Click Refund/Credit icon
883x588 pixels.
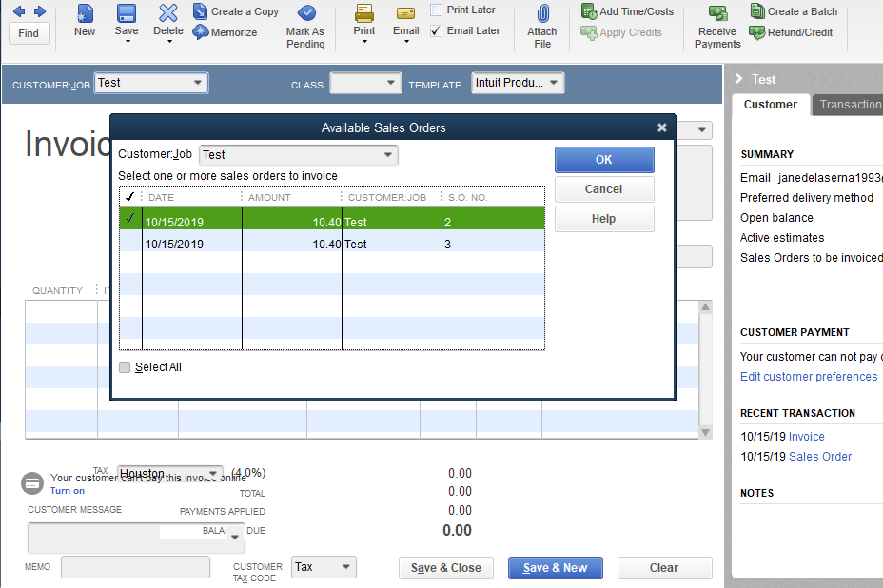pyautogui.click(x=757, y=32)
